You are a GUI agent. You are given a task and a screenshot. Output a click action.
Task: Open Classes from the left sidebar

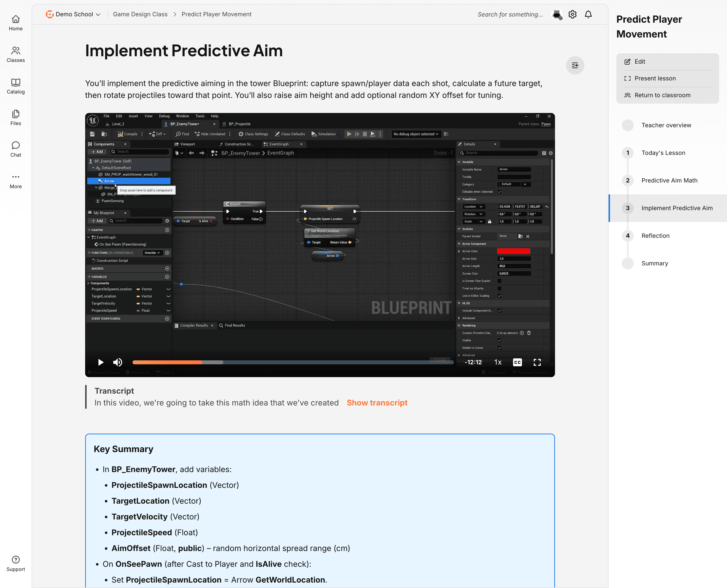point(15,54)
